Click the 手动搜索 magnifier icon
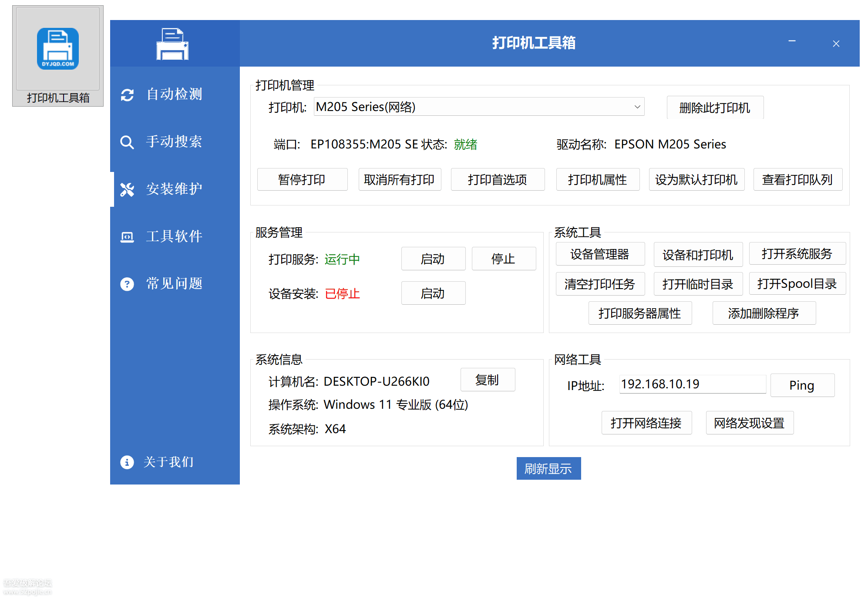The height and width of the screenshot is (599, 868). (127, 141)
